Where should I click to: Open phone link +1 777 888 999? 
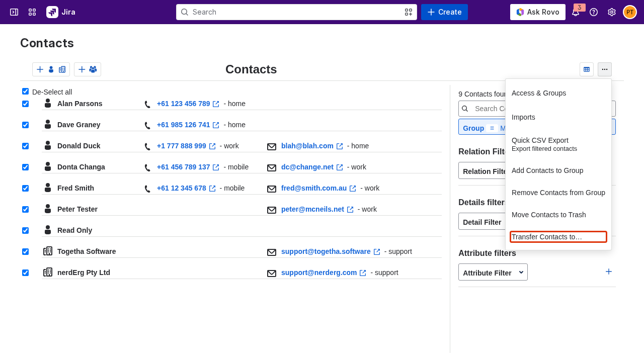[182, 146]
